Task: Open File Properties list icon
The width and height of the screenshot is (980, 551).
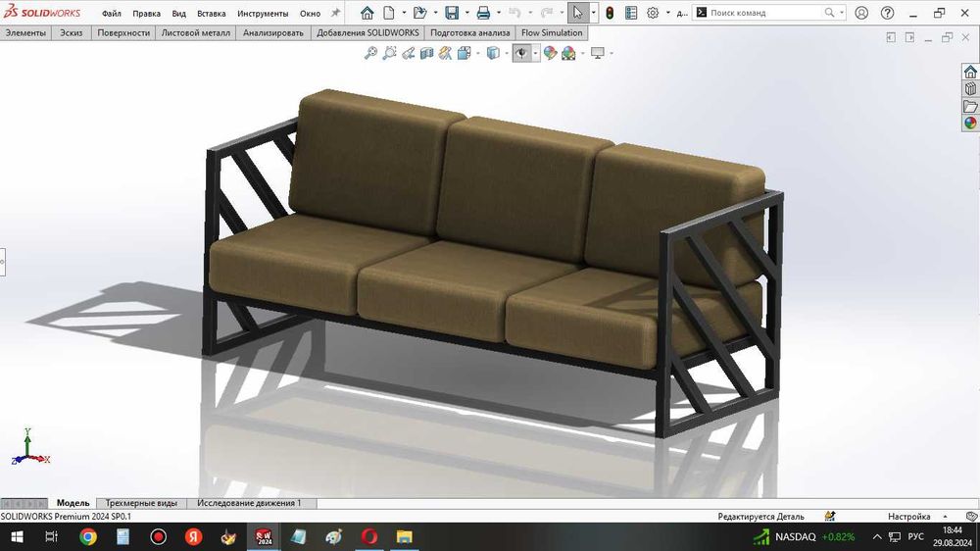Action: [631, 13]
